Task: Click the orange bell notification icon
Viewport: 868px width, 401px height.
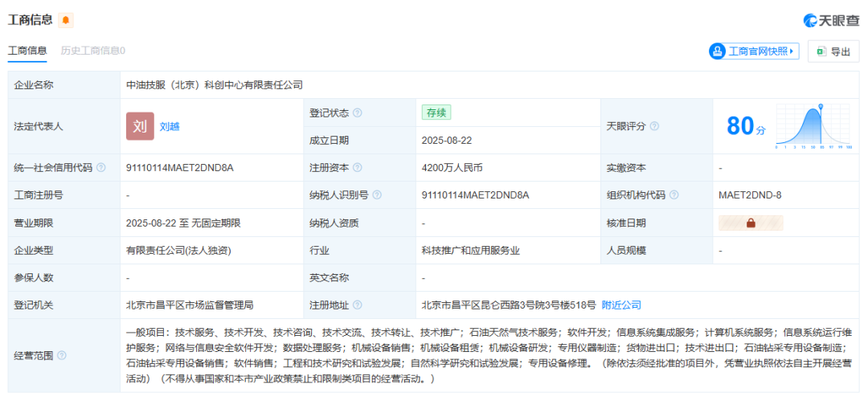Action: click(x=66, y=21)
